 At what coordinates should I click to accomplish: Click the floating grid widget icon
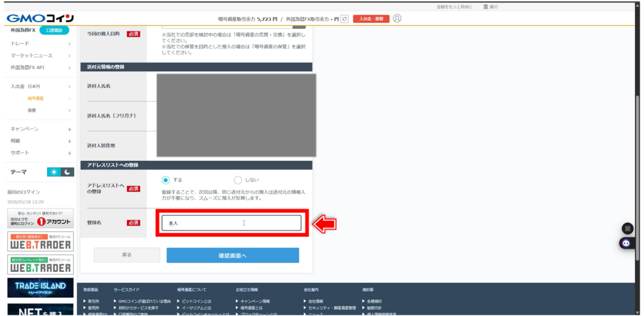[626, 229]
